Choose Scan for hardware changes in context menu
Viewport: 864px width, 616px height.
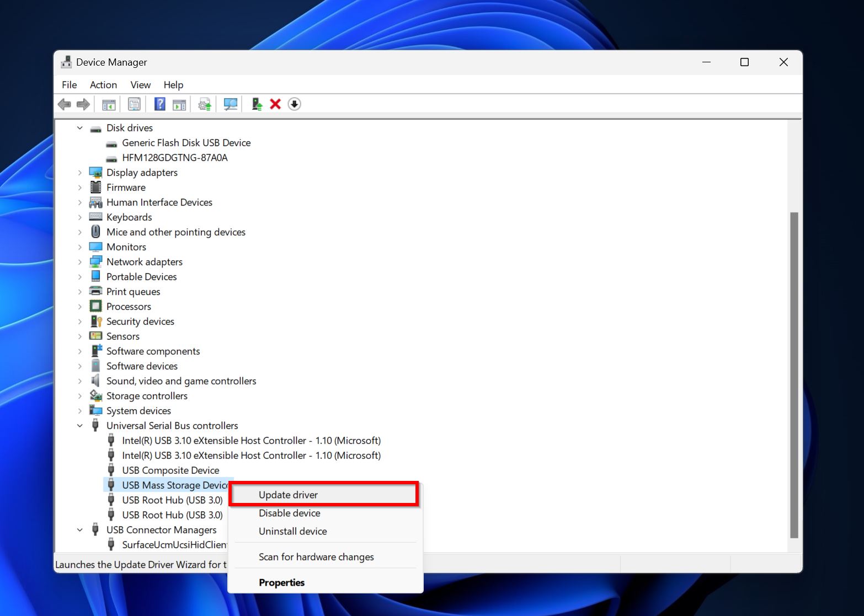point(326,557)
